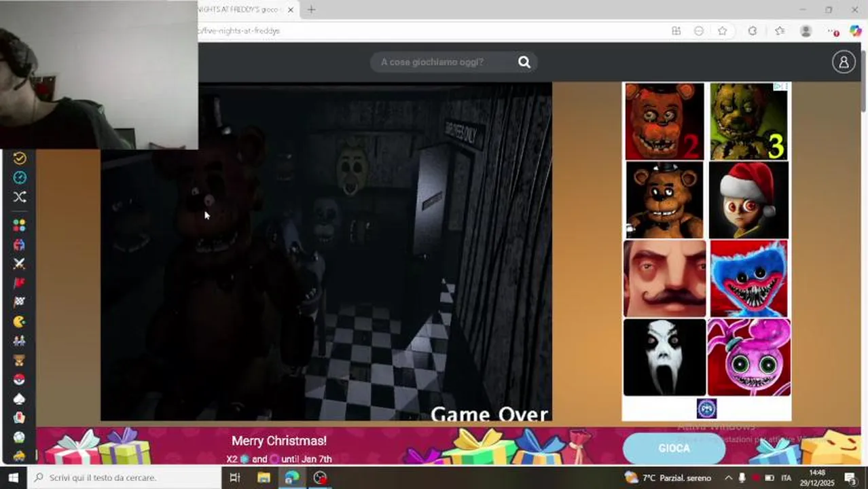Open Task View on the taskbar

coord(235,477)
